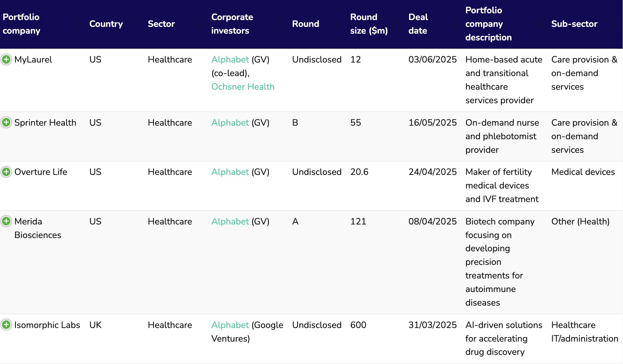
Task: Open Alphabet link in Sprinter Health row
Action: pos(230,123)
